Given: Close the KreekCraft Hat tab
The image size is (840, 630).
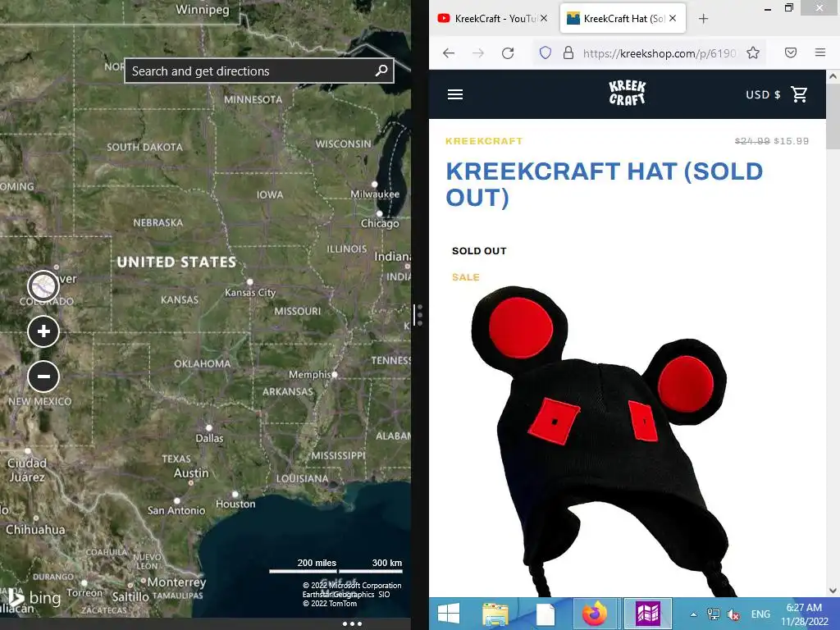Looking at the screenshot, I should (673, 18).
